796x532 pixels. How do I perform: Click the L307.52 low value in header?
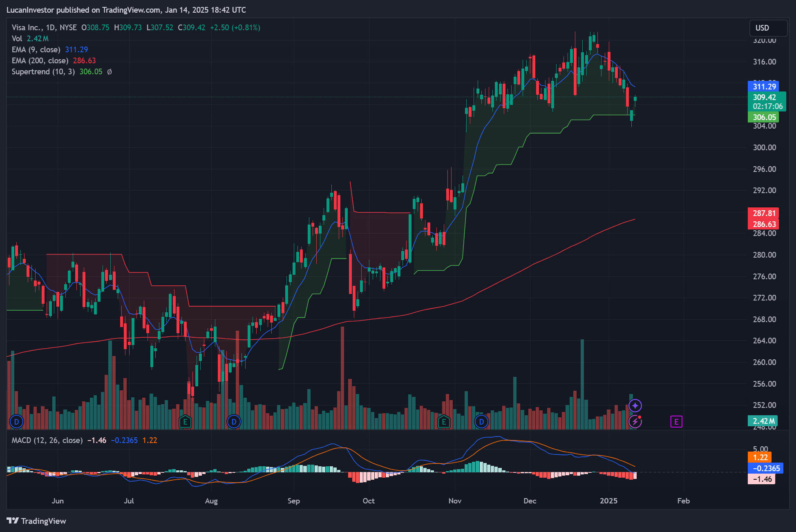pyautogui.click(x=160, y=27)
